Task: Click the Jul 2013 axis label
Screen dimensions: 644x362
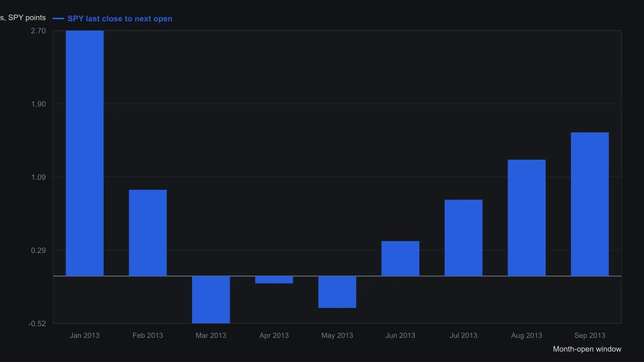Action: (x=464, y=335)
